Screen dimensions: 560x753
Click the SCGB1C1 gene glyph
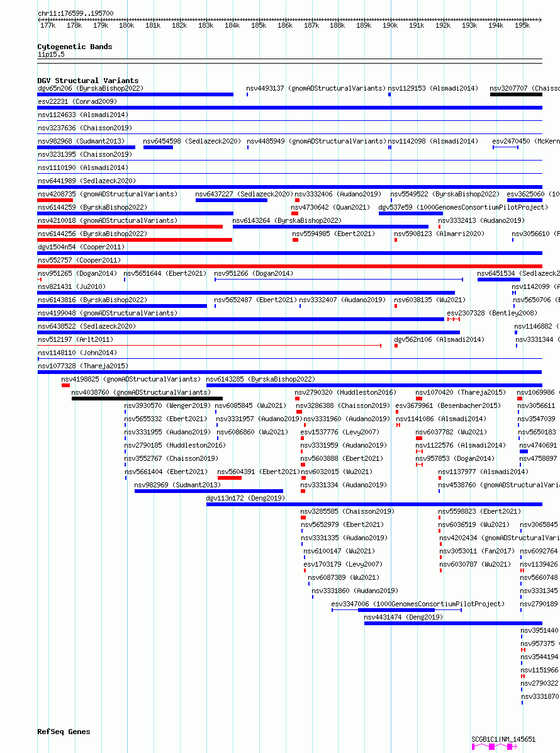[x=495, y=746]
